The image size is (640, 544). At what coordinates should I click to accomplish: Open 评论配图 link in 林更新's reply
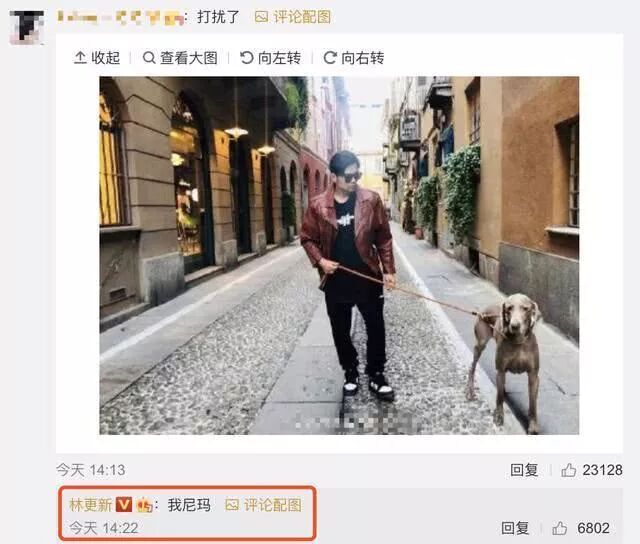click(x=273, y=505)
